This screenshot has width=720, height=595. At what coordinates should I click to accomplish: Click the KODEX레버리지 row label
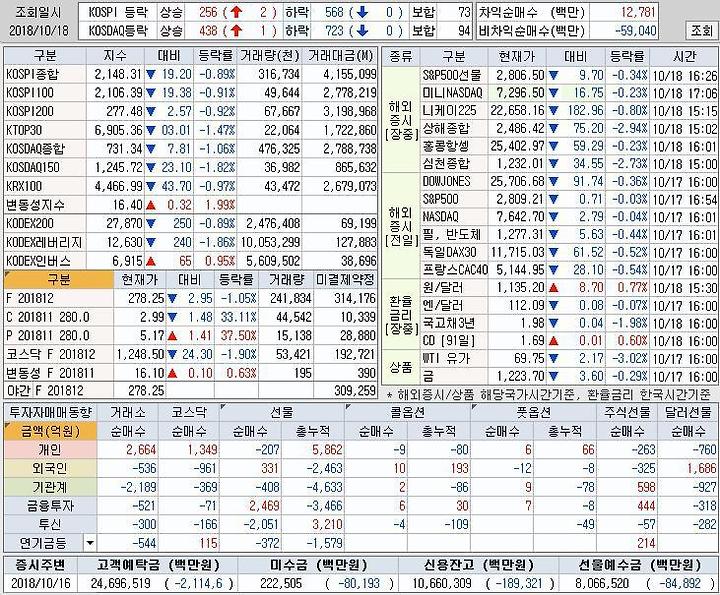[x=44, y=242]
